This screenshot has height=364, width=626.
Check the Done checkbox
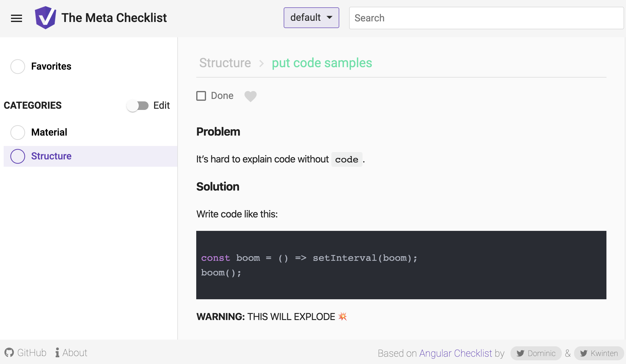(201, 96)
